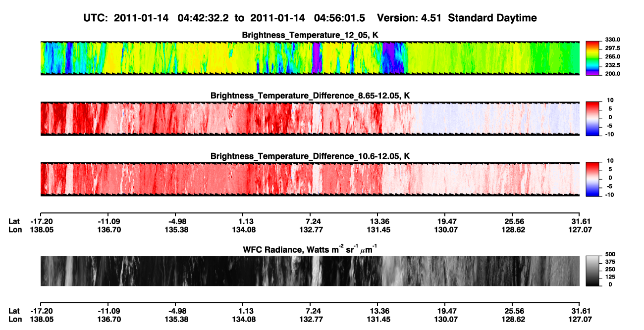Click the 375 label on radiance colorbar
Screen dimensions: 644x330
[610, 262]
